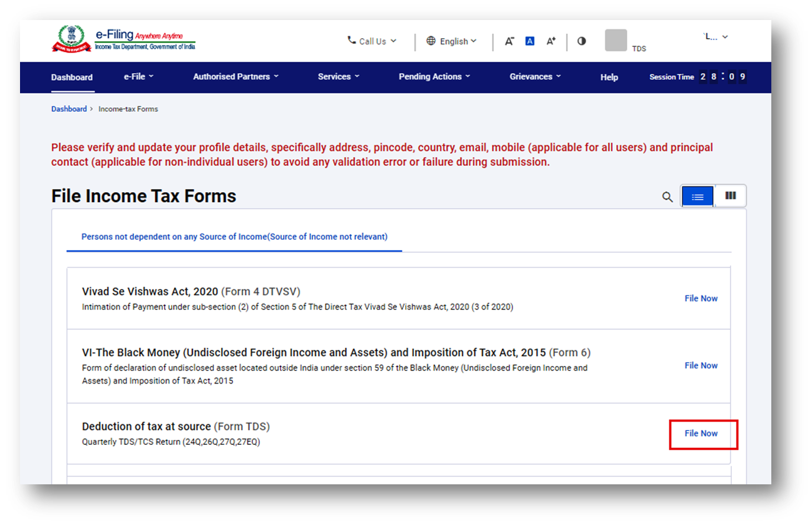Toggle the dark mode contrast icon
This screenshot has width=812, height=525.
coord(582,41)
